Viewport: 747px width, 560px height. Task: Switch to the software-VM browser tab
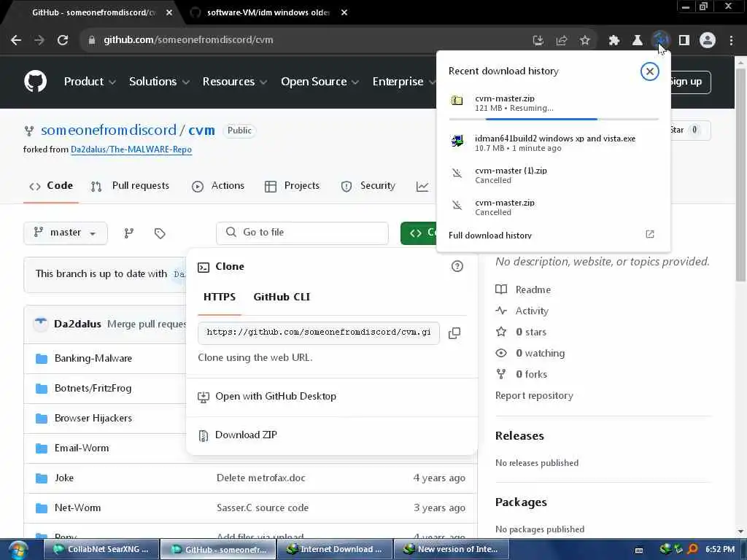tap(268, 12)
